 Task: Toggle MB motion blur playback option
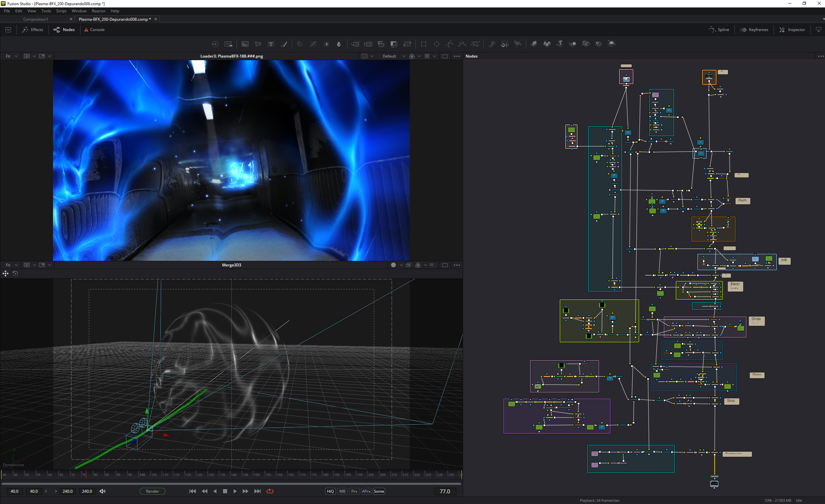click(342, 491)
